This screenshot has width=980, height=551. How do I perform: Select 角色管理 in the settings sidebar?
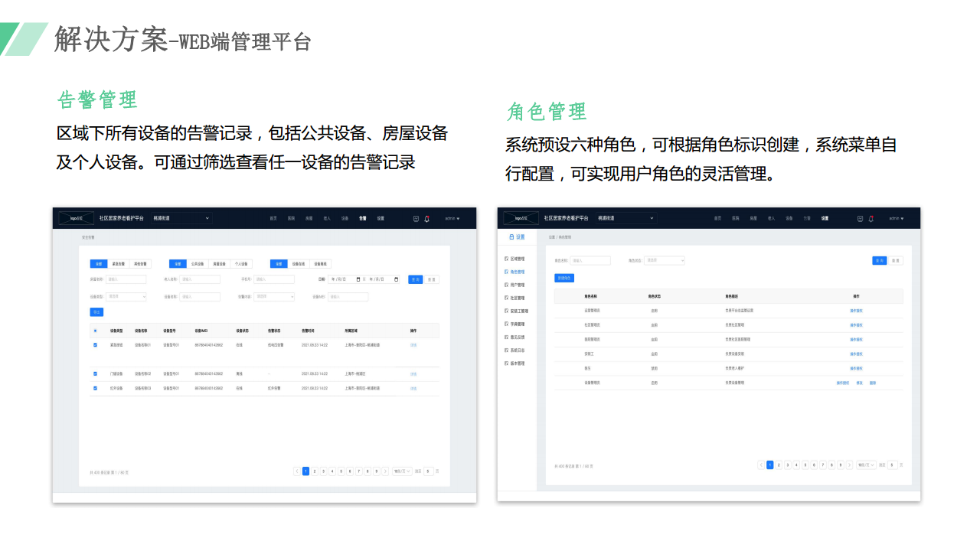pos(514,272)
